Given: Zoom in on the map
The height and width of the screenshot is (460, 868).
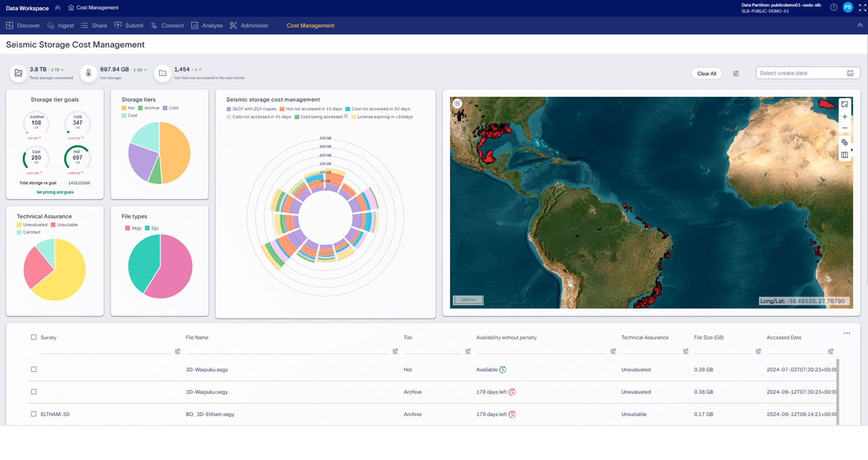Looking at the screenshot, I should coord(845,117).
